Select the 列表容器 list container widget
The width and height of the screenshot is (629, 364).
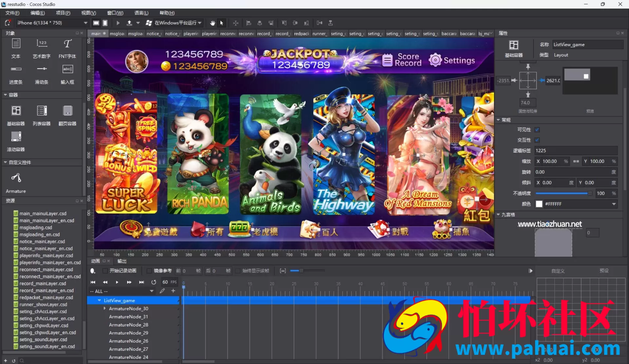(42, 116)
